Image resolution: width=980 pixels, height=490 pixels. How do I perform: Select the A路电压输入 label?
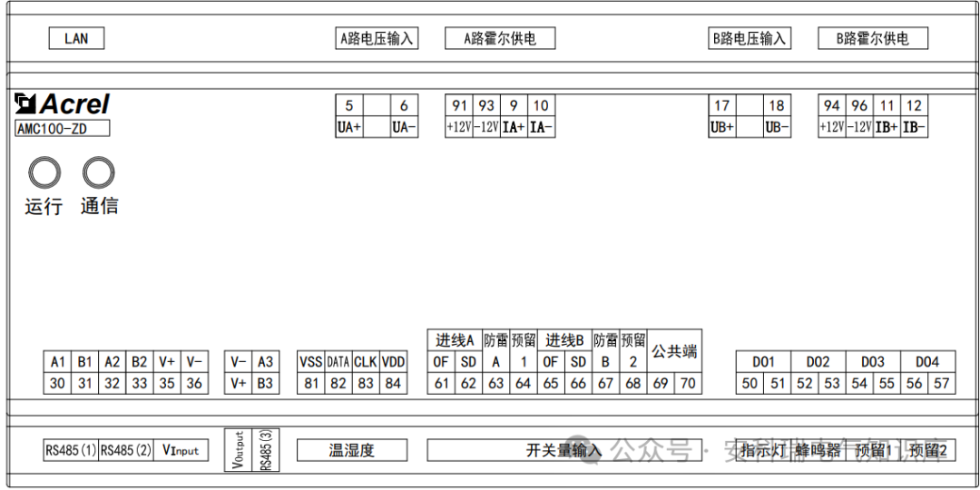click(377, 38)
